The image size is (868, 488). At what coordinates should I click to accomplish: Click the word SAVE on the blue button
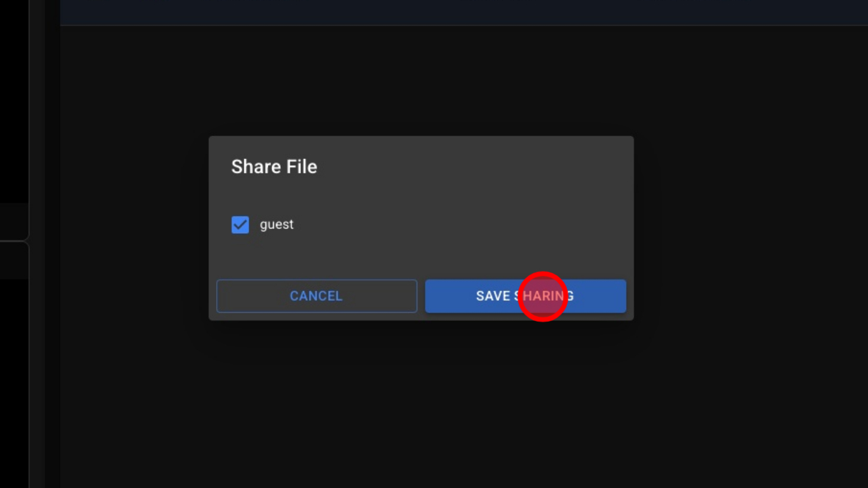click(493, 296)
